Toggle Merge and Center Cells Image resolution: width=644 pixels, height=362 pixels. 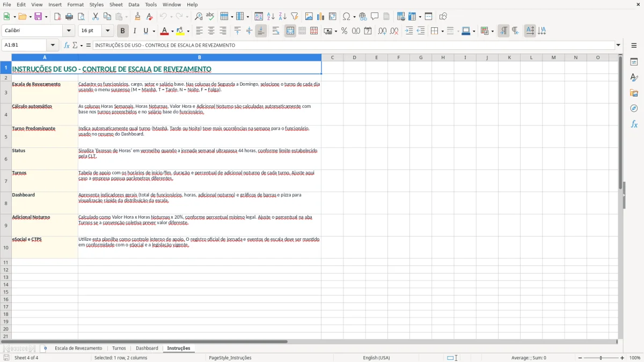(x=290, y=31)
